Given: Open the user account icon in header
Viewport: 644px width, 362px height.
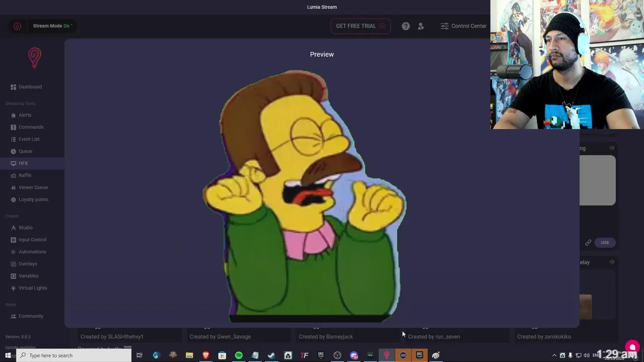Looking at the screenshot, I should click(x=421, y=26).
